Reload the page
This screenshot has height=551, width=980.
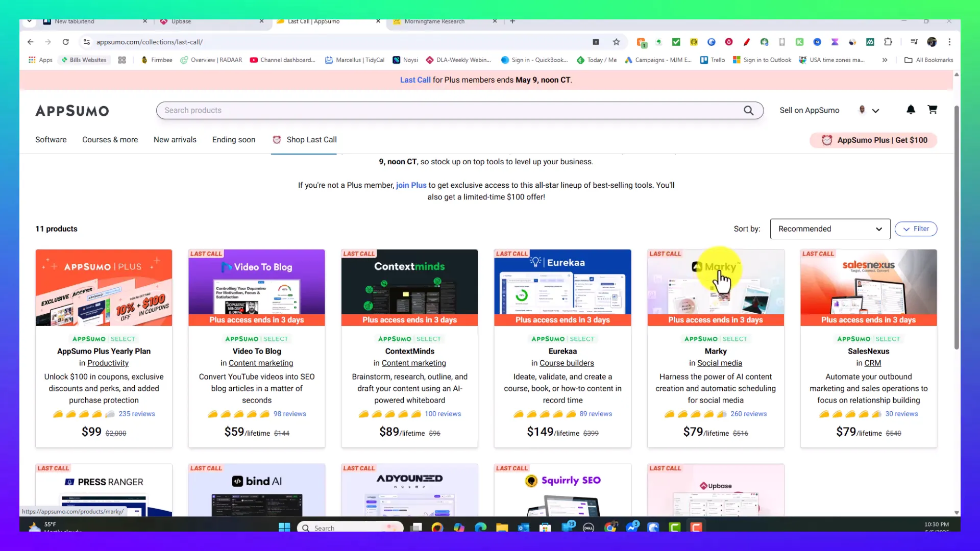coord(65,42)
